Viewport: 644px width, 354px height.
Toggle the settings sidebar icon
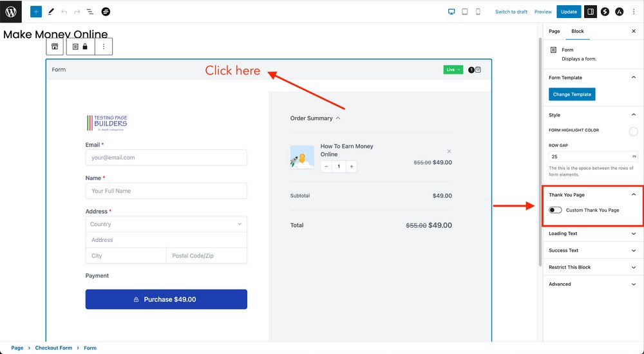pyautogui.click(x=590, y=12)
